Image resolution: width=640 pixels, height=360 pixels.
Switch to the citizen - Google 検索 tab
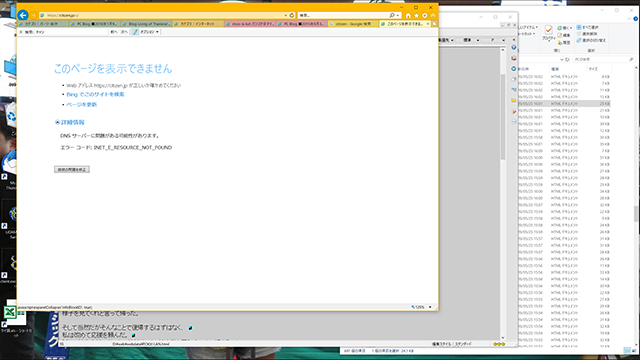[x=353, y=24]
